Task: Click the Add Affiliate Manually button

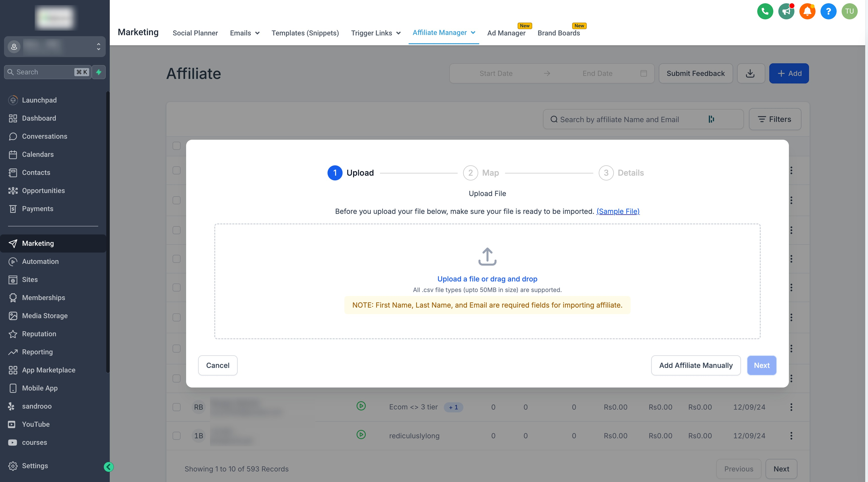Action: point(696,365)
